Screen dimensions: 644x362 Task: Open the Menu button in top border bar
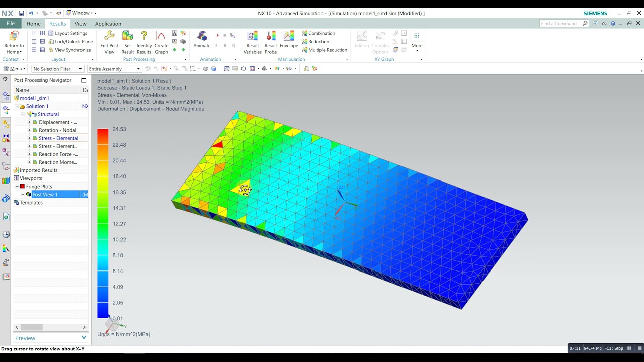pos(14,69)
